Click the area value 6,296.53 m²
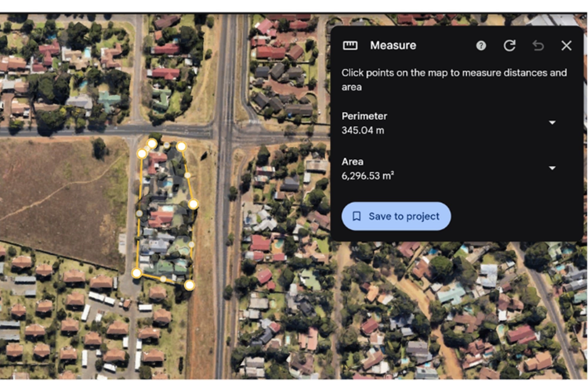 tap(367, 176)
